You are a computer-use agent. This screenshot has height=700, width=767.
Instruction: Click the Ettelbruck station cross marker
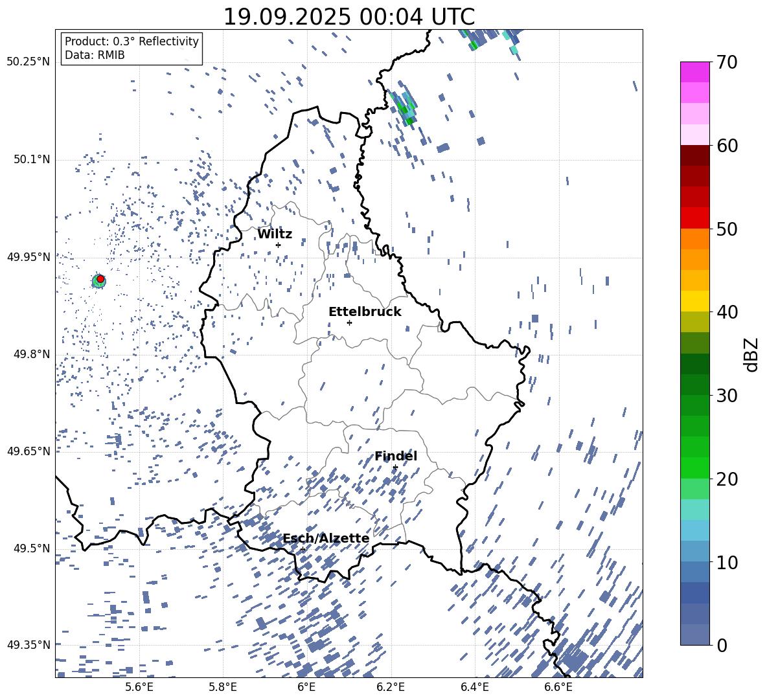tap(349, 322)
